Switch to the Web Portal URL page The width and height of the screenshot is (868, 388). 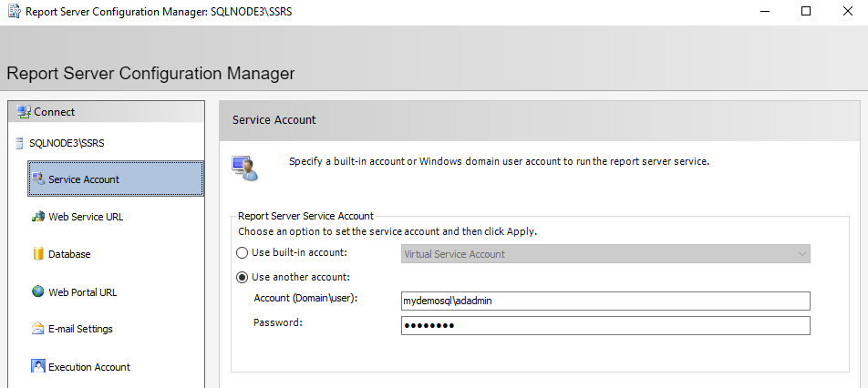(82, 292)
